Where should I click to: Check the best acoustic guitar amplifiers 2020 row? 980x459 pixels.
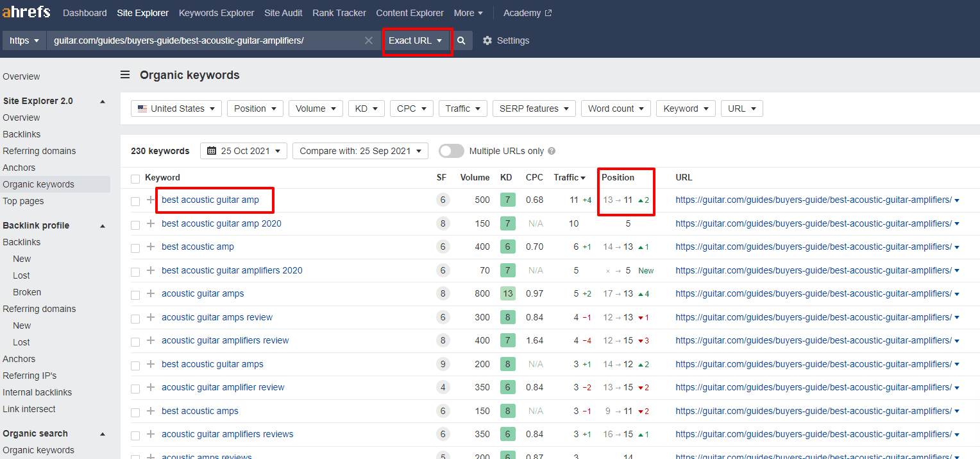coord(135,272)
